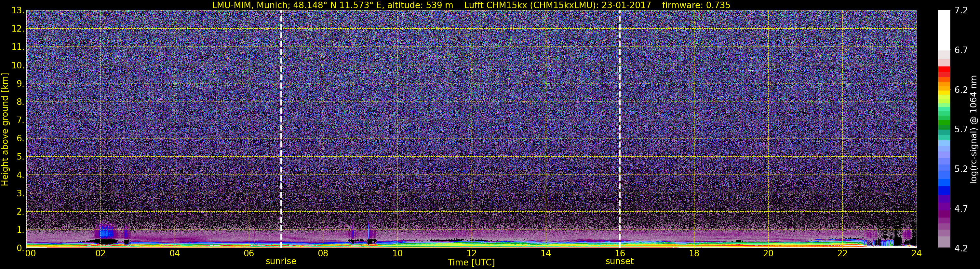This screenshot has width=980, height=269.
Task: Click the time axis tick label '00'
Action: (x=30, y=254)
